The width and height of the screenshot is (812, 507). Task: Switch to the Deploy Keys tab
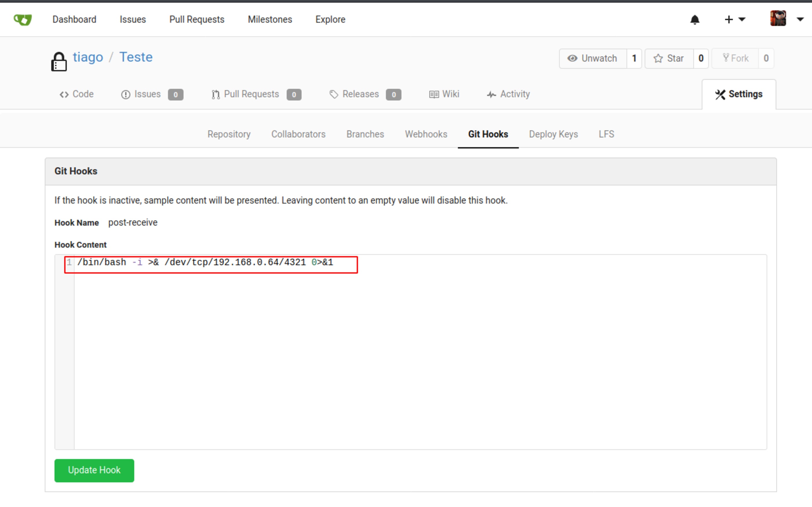click(x=553, y=134)
